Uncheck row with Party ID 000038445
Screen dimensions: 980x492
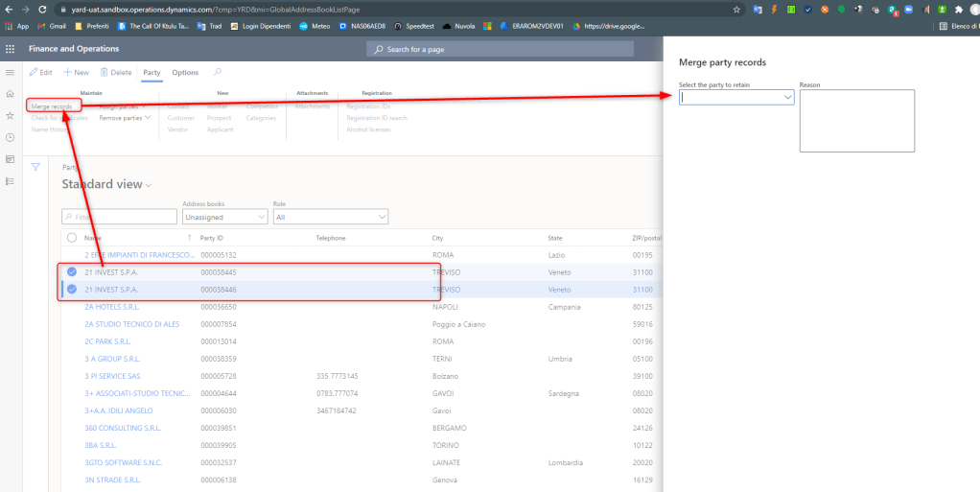pos(72,272)
